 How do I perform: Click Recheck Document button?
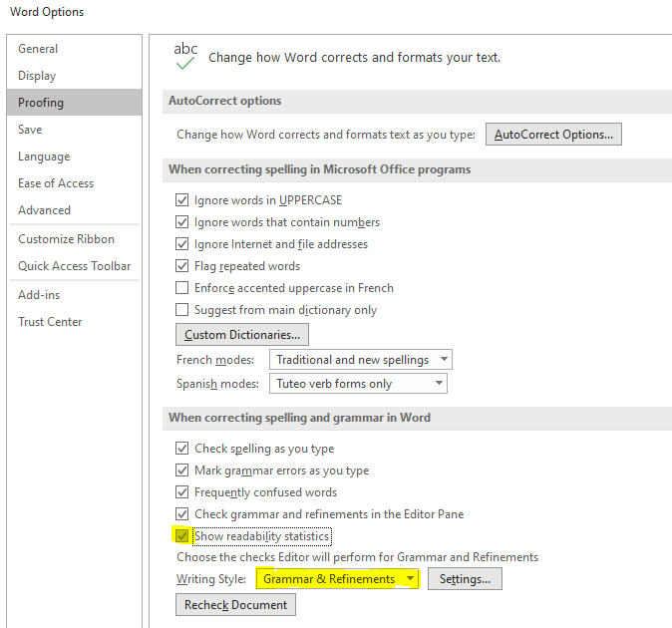pos(235,605)
